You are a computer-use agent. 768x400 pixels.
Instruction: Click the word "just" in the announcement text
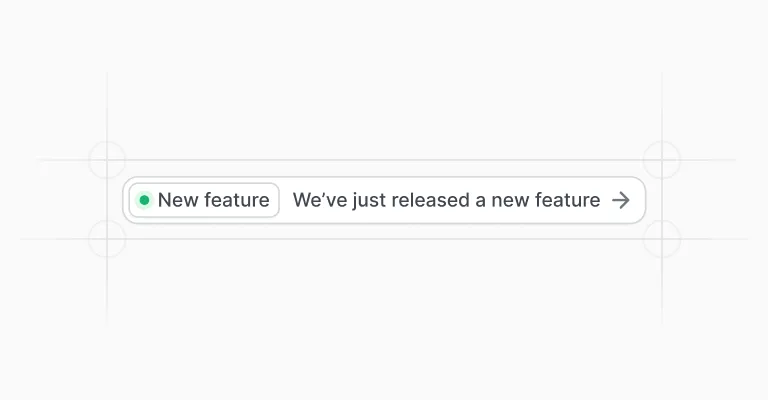[370, 201]
